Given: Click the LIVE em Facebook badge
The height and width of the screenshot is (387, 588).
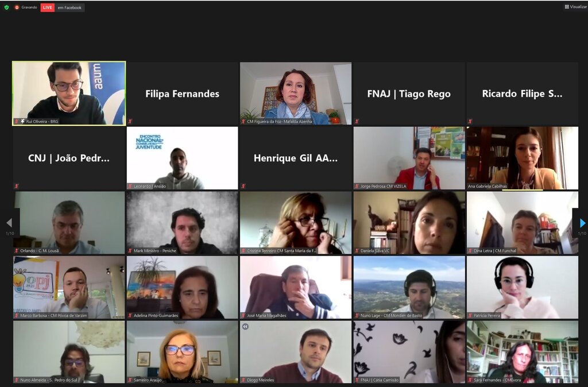Looking at the screenshot, I should [62, 7].
